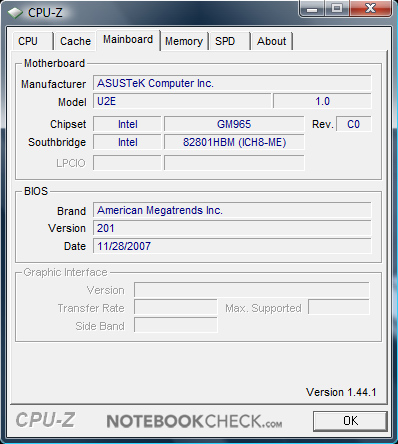Viewport: 398px width, 444px height.
Task: Click the Manufacturer field showing ASUSTeK
Action: (x=232, y=83)
